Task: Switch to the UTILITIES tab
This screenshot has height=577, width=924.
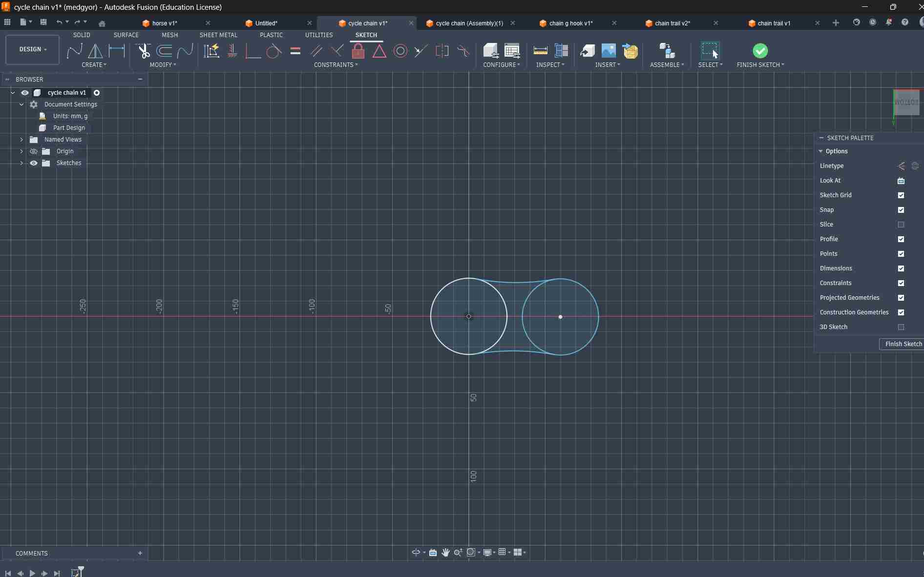Action: [x=319, y=35]
